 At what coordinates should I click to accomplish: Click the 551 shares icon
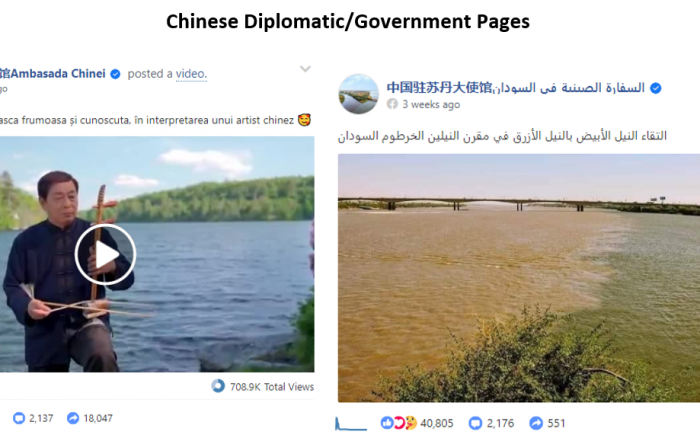[536, 423]
